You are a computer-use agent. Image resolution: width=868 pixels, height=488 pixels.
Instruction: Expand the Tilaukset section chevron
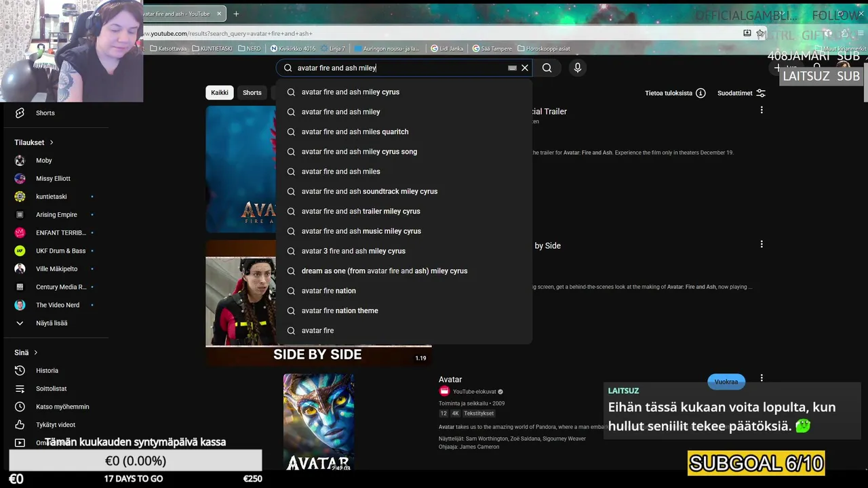tap(51, 142)
